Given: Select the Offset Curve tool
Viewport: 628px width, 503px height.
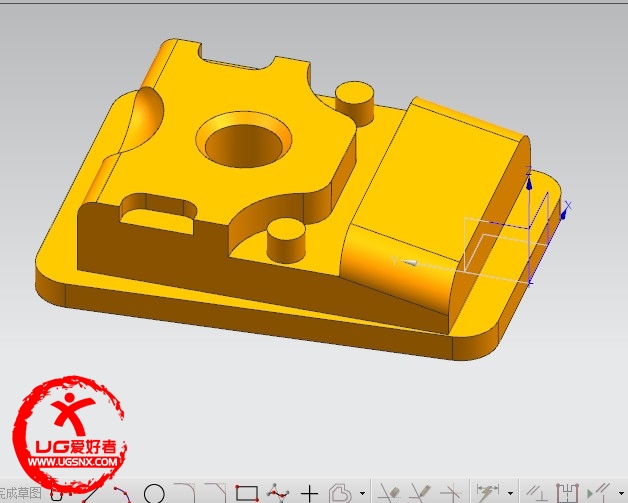Looking at the screenshot, I should [x=340, y=493].
